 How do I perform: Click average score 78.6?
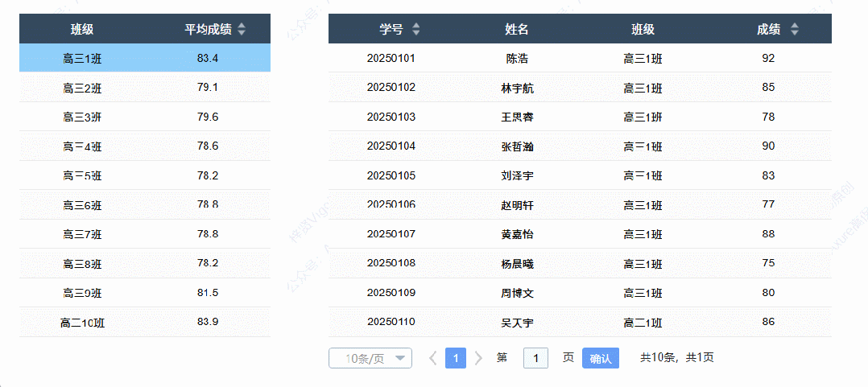(x=208, y=146)
